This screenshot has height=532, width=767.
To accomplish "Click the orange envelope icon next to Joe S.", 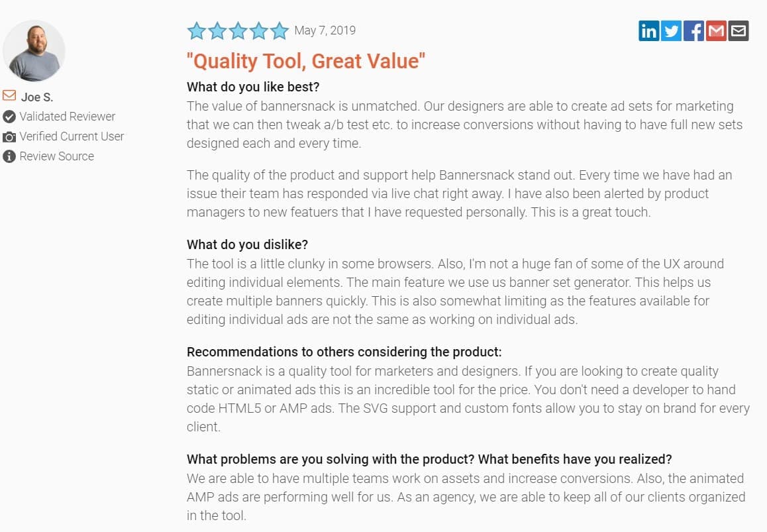I will click(9, 95).
